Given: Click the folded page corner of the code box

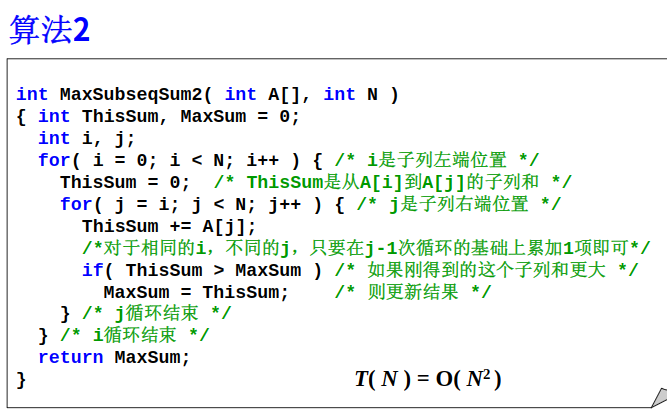Looking at the screenshot, I should coord(660,398).
